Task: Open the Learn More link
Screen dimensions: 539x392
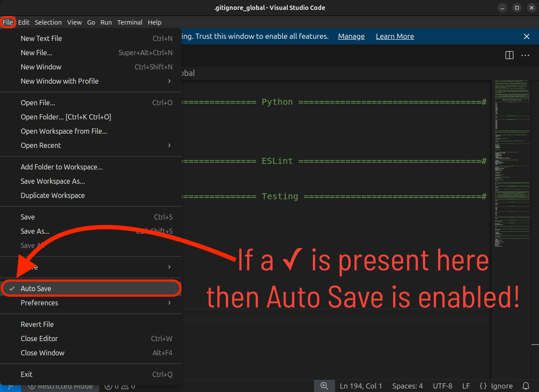Action: [x=395, y=36]
